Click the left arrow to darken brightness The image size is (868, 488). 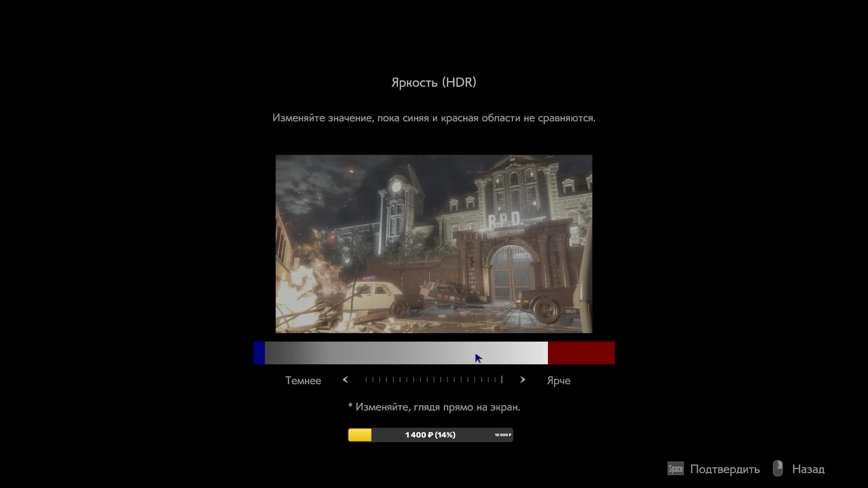[x=345, y=380]
